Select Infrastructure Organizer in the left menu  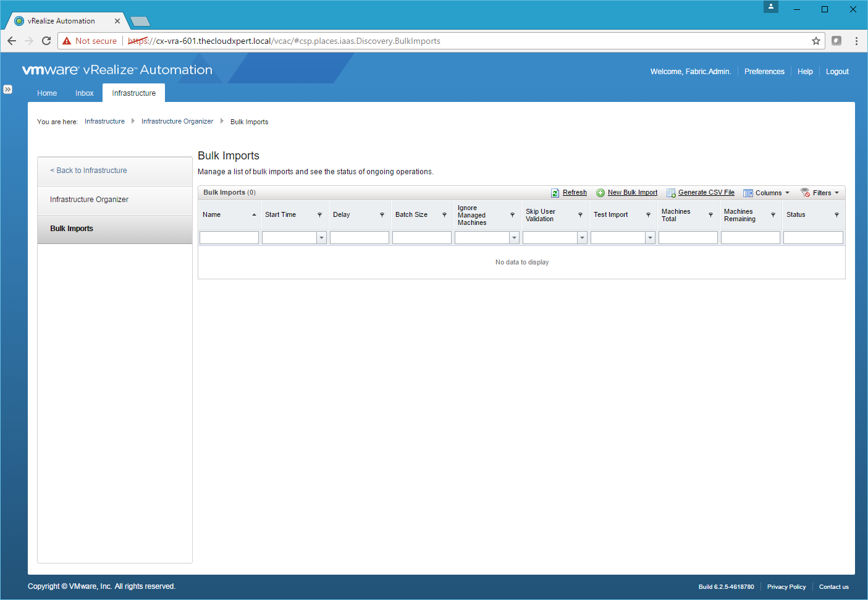(89, 200)
